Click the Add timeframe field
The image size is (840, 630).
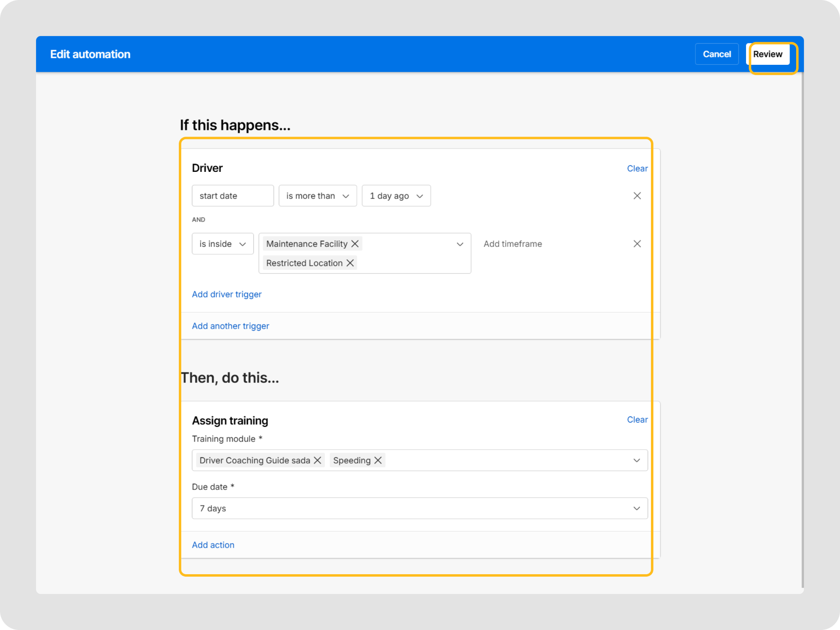[512, 244]
